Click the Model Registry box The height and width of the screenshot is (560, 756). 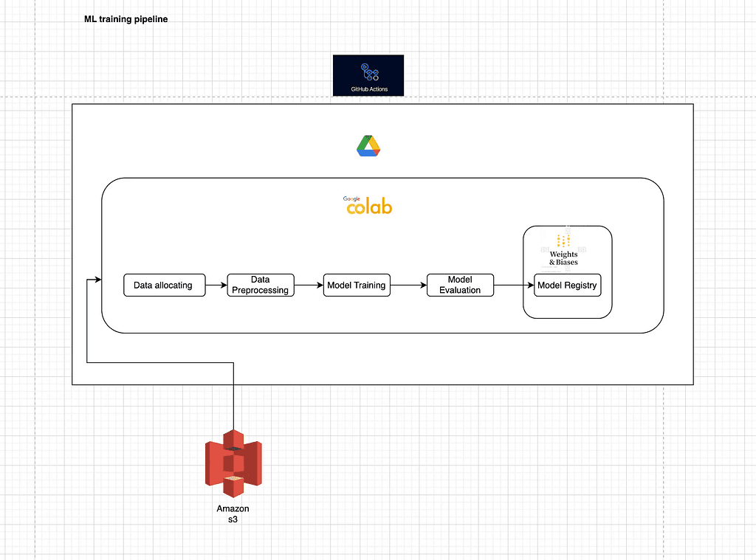567,286
